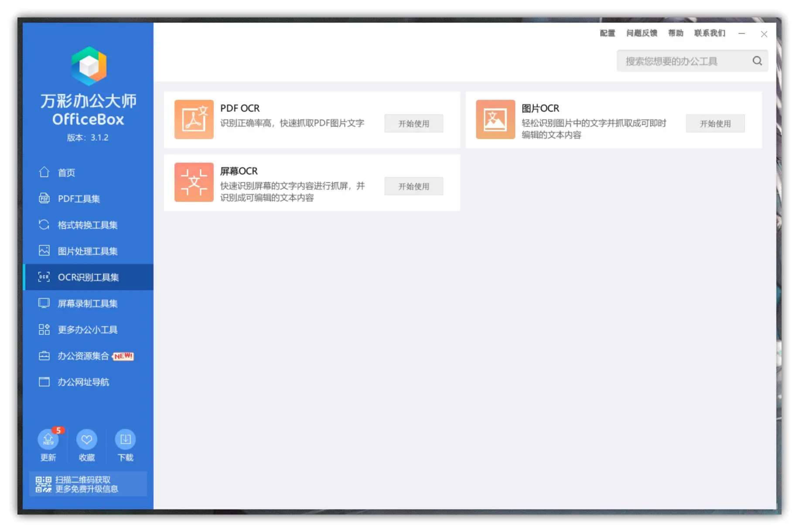The image size is (799, 532).
Task: Select 屏幕录制工具集 in the sidebar
Action: pyautogui.click(x=88, y=303)
